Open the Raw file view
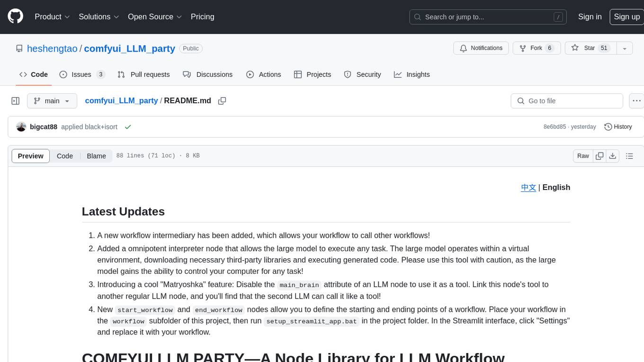The width and height of the screenshot is (644, 362). click(583, 156)
